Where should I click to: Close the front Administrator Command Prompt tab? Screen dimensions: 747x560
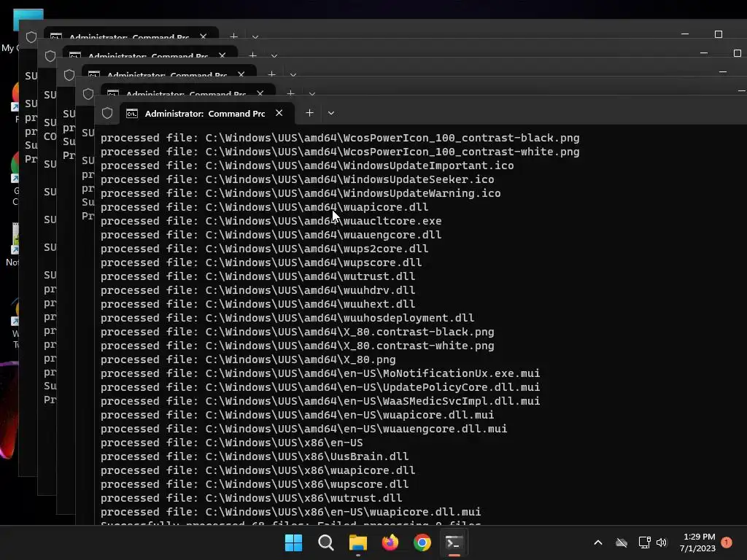(279, 113)
